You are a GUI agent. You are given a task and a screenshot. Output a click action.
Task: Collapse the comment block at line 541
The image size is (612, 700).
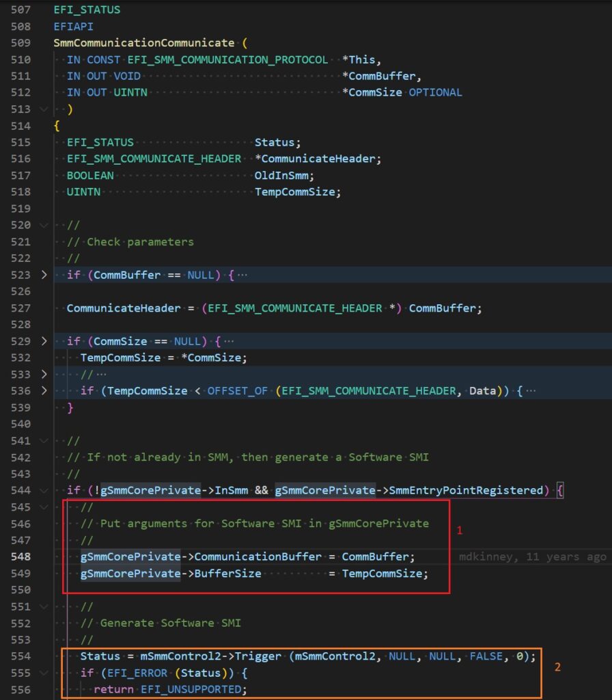pyautogui.click(x=44, y=441)
